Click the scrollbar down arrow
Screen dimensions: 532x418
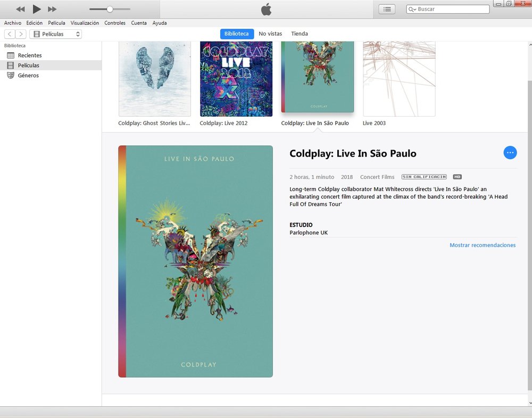[530, 403]
